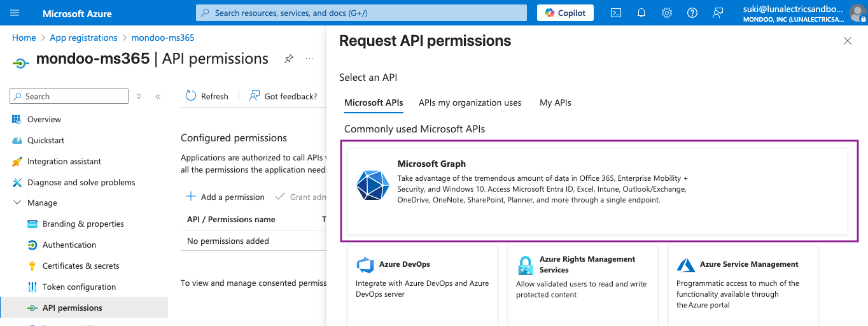Switch to Microsoft APIs tab
The width and height of the screenshot is (868, 326).
pos(374,103)
